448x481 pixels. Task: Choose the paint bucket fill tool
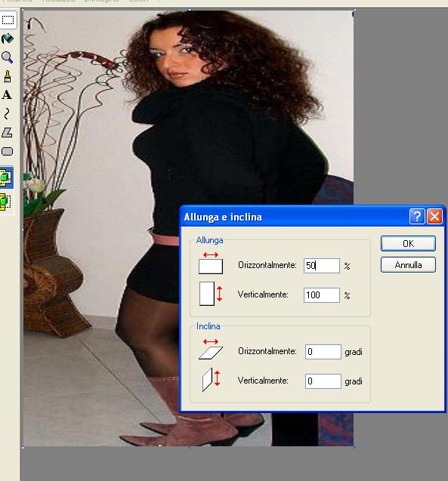8,39
